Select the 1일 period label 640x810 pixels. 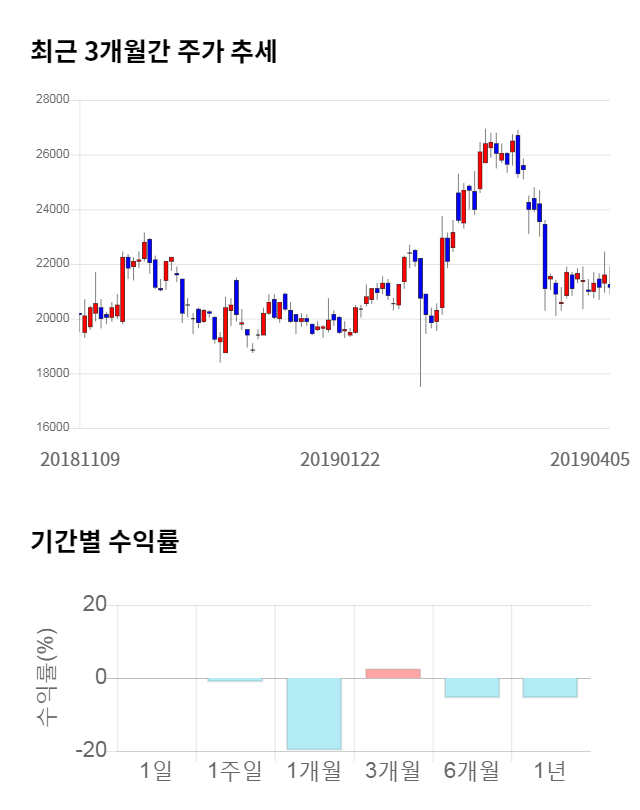[156, 770]
